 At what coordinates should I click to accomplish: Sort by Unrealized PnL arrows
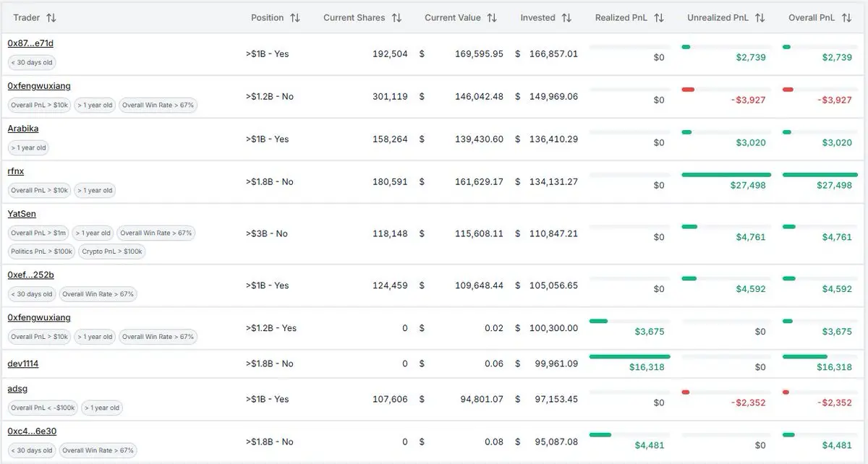(x=759, y=17)
